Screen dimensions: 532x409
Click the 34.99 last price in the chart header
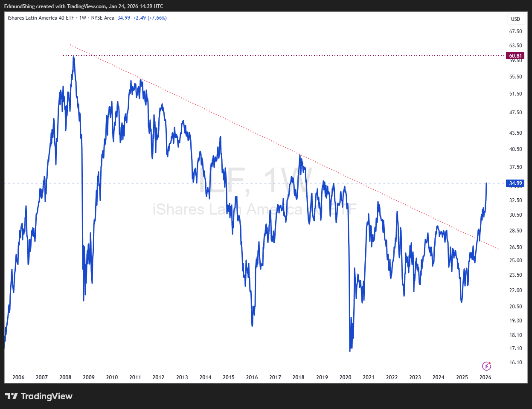pos(124,18)
